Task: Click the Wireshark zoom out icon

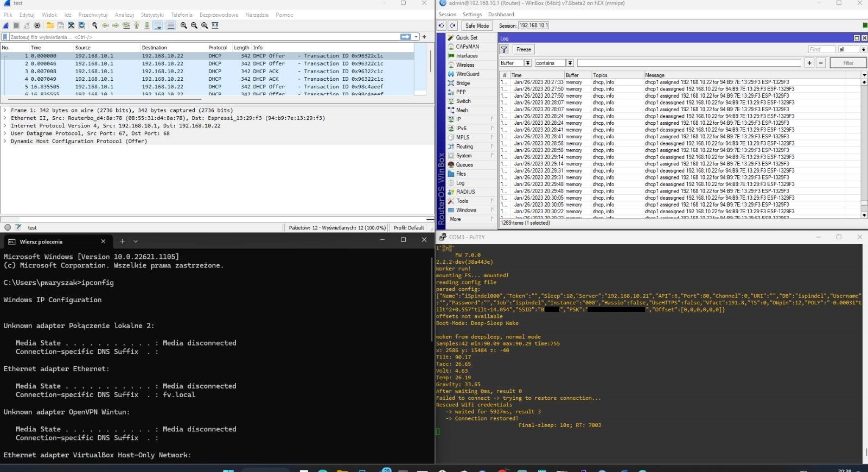Action: click(194, 25)
